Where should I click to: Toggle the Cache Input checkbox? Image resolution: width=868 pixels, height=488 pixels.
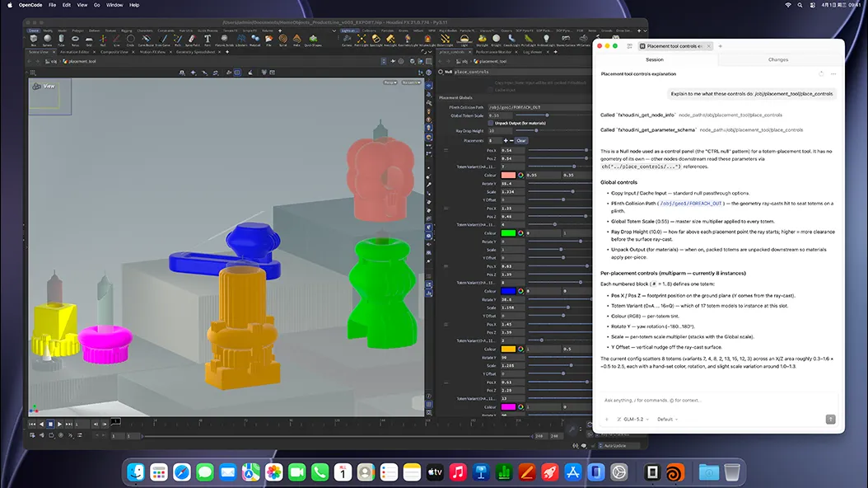[491, 90]
